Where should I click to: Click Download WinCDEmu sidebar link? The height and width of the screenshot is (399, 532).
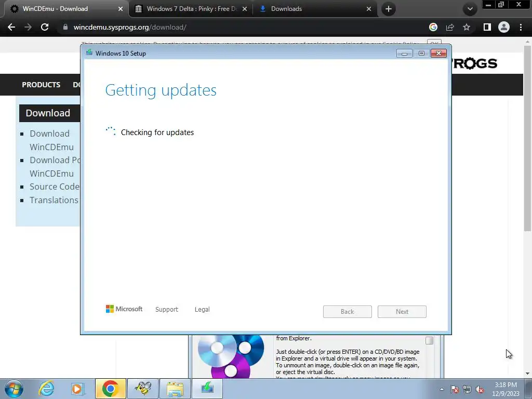tap(51, 140)
